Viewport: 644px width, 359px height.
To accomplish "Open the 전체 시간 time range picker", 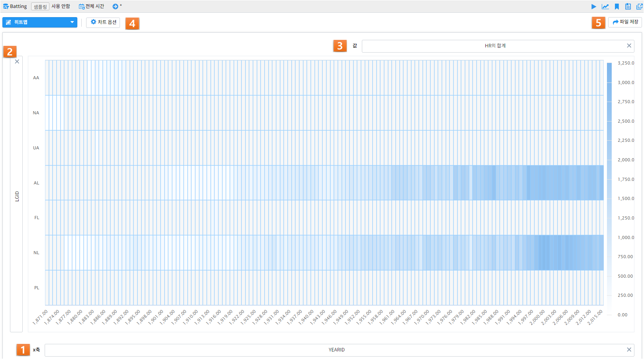I will pos(92,6).
